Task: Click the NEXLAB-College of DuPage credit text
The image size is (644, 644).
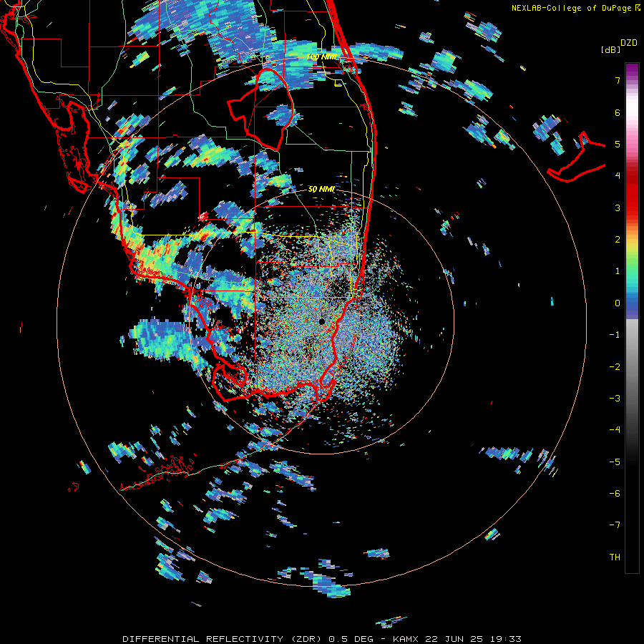Action: click(571, 8)
